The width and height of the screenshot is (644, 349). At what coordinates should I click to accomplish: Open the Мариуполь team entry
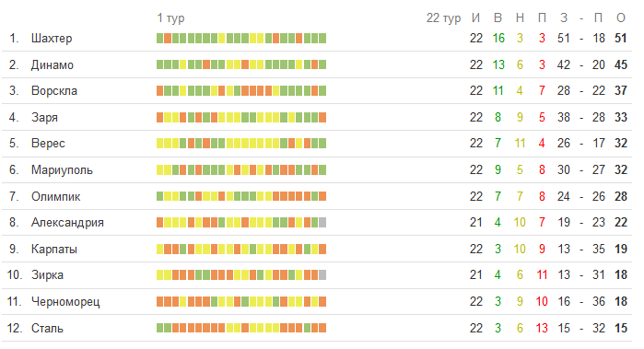pyautogui.click(x=62, y=170)
